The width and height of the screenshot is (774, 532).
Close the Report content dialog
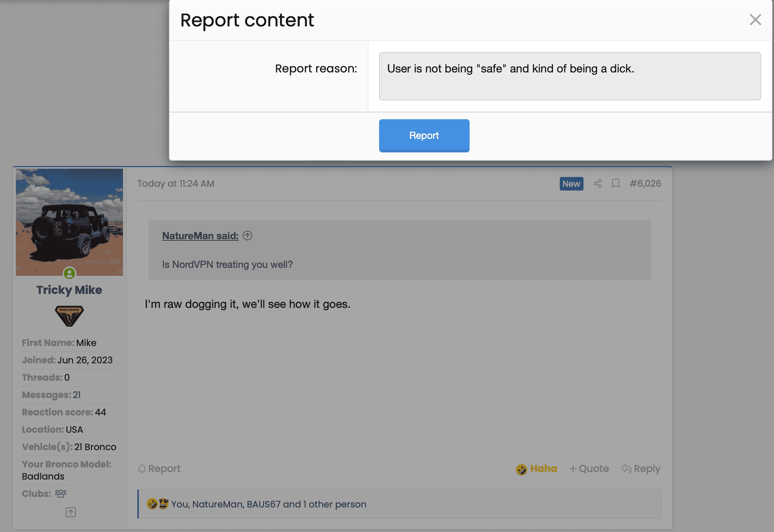(755, 20)
